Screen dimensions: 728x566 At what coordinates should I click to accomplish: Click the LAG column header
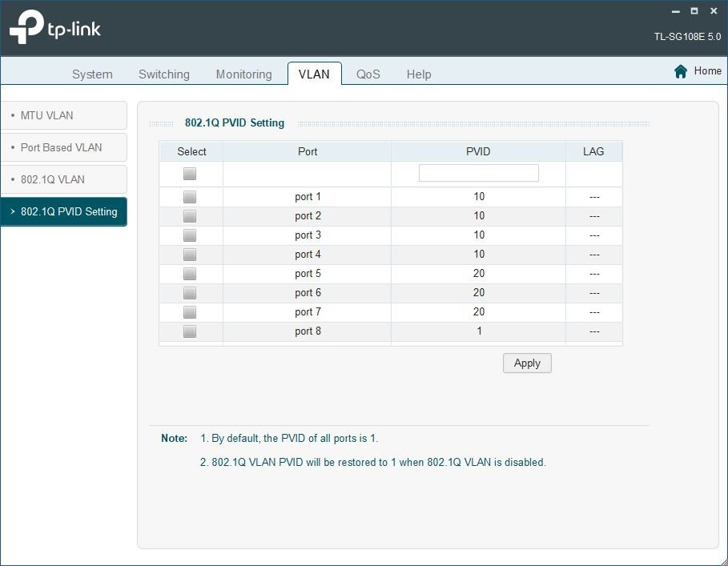[x=593, y=151]
